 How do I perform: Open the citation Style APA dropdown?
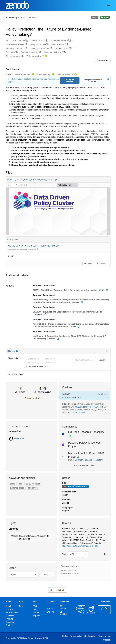click(x=78, y=554)
